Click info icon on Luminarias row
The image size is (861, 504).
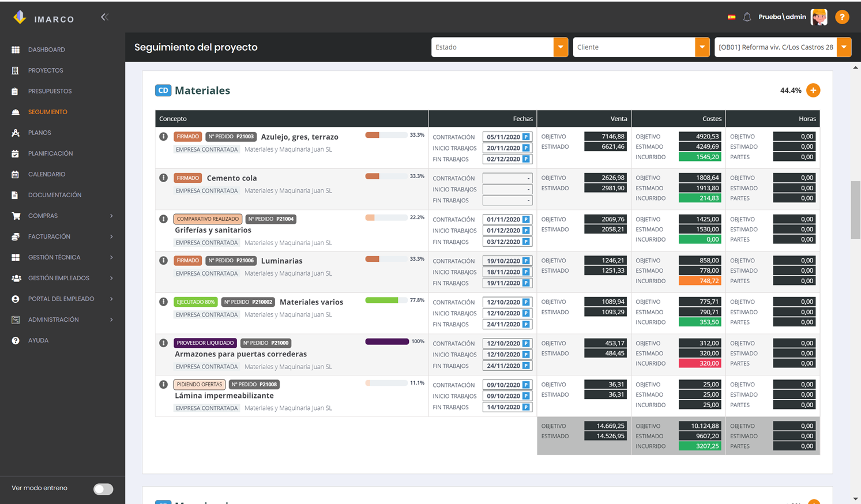click(163, 261)
